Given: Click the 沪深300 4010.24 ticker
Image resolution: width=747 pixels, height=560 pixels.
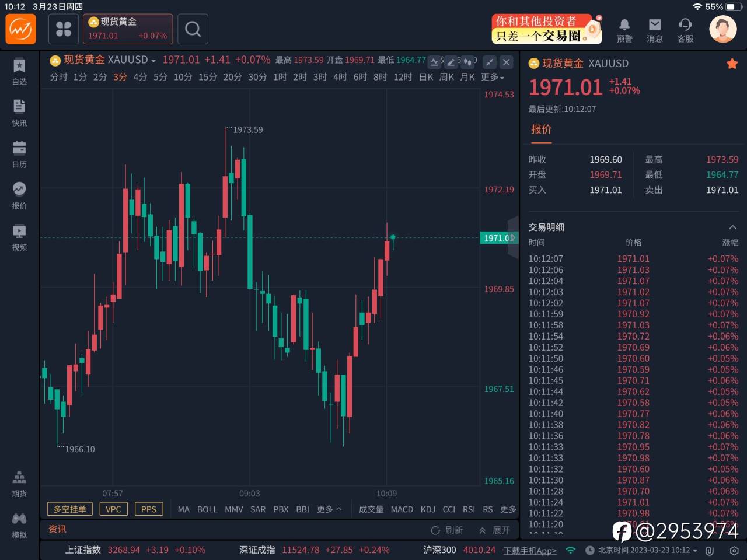Looking at the screenshot, I should coord(459,550).
